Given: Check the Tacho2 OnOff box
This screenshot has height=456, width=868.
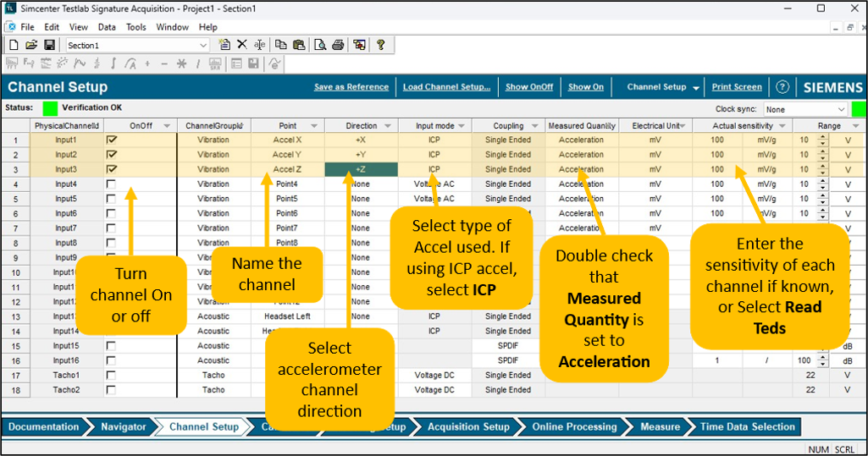Looking at the screenshot, I should coord(111,390).
